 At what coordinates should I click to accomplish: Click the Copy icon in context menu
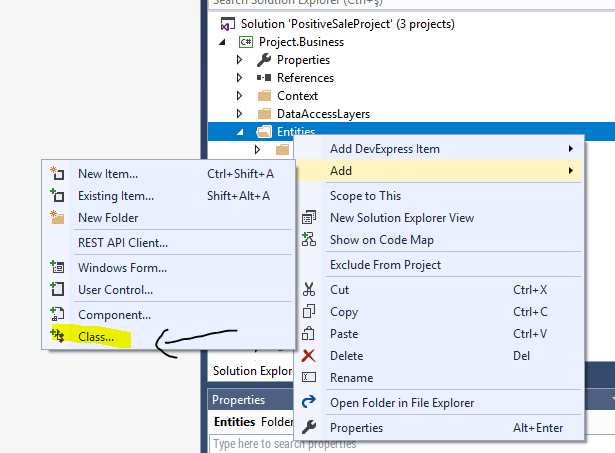[x=309, y=311]
